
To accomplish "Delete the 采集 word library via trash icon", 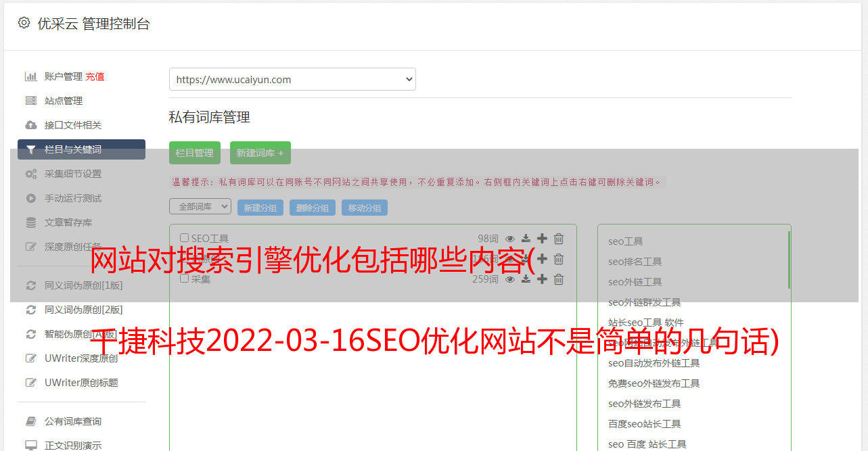I will pos(559,279).
